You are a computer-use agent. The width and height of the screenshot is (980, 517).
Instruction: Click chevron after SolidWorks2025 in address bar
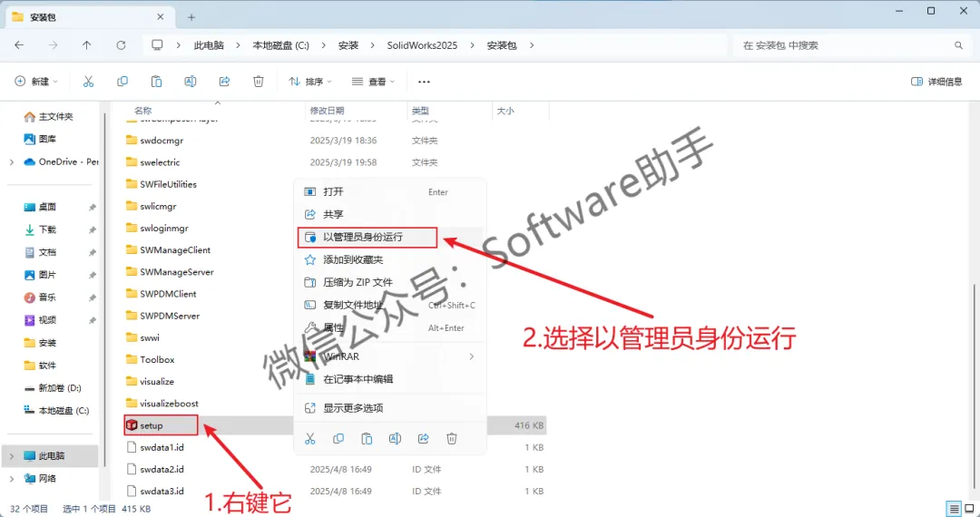pyautogui.click(x=473, y=45)
